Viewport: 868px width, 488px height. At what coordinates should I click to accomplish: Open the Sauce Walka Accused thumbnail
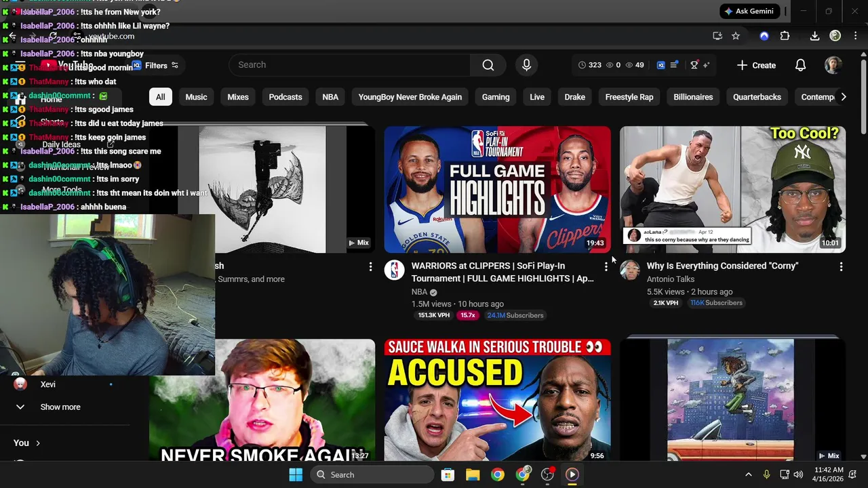[x=497, y=401]
